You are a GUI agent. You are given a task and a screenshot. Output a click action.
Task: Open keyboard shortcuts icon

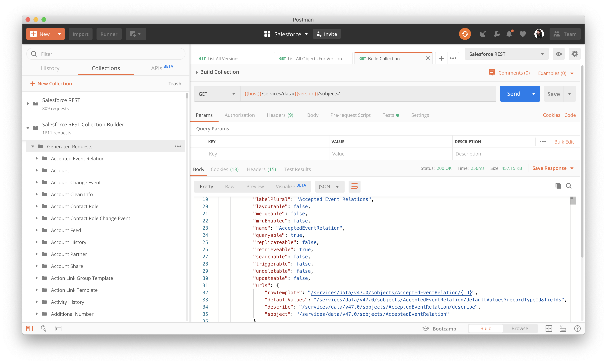[x=563, y=329]
